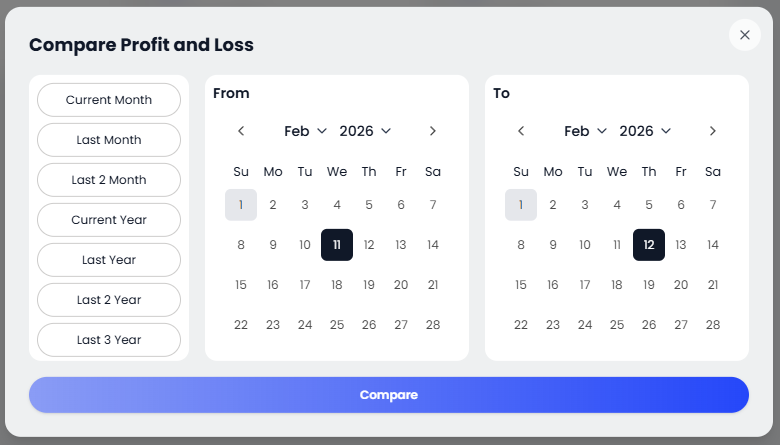Viewport: 780px width, 445px height.
Task: Choose February 20 in To calendar
Action: coord(681,285)
